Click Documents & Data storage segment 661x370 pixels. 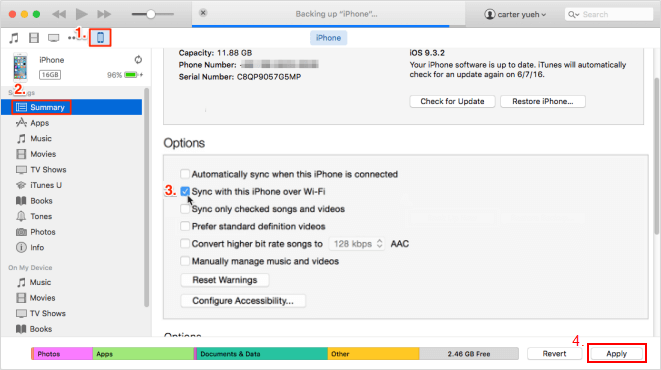tap(261, 354)
